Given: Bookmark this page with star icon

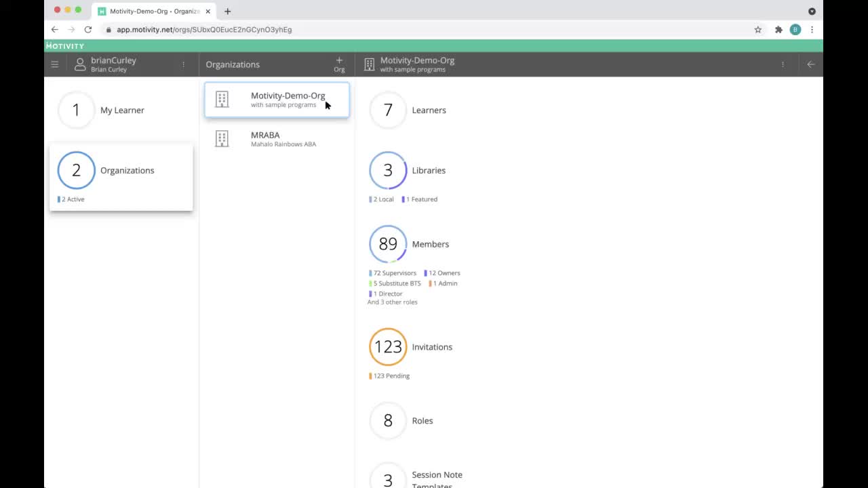Looking at the screenshot, I should [x=758, y=30].
